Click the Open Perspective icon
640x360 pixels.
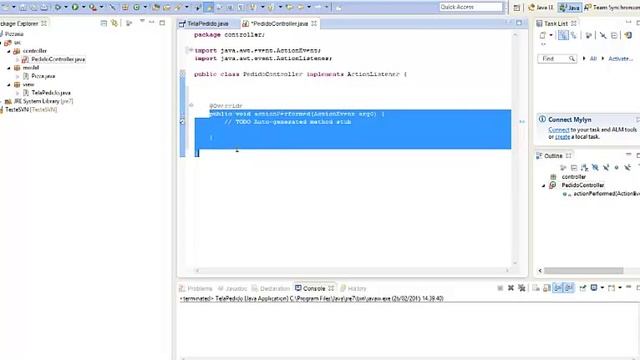click(517, 7)
